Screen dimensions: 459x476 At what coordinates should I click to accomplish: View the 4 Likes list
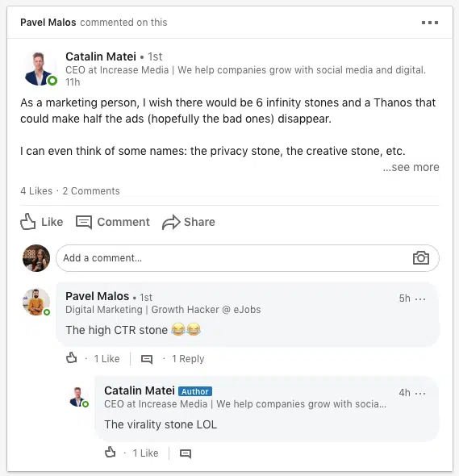[x=36, y=191]
